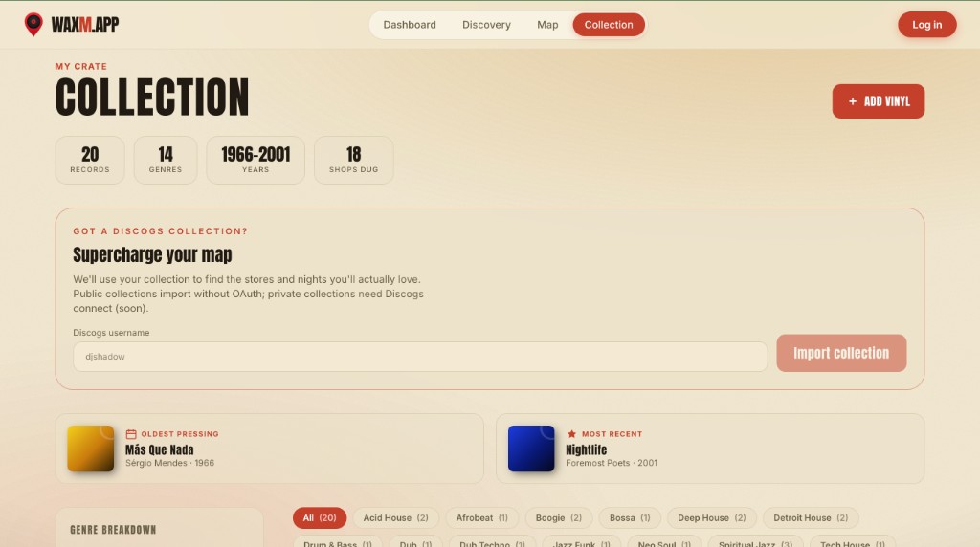Click the Supercharge your map heading
The width and height of the screenshot is (980, 547).
click(x=152, y=254)
